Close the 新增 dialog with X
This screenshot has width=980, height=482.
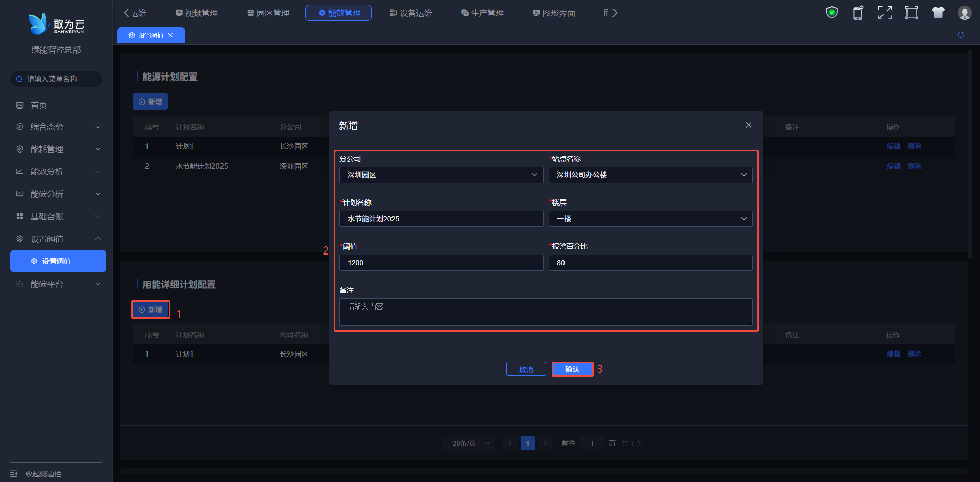click(x=749, y=125)
